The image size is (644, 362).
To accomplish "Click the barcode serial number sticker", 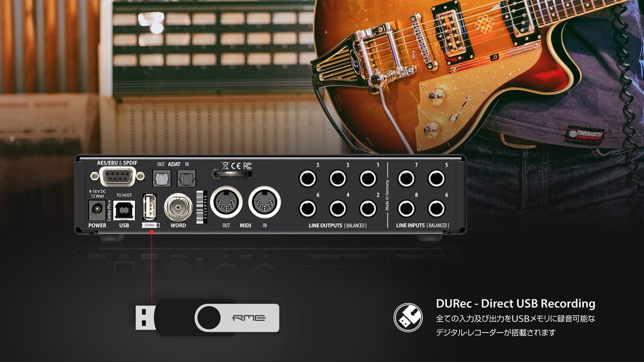I will pos(201,207).
